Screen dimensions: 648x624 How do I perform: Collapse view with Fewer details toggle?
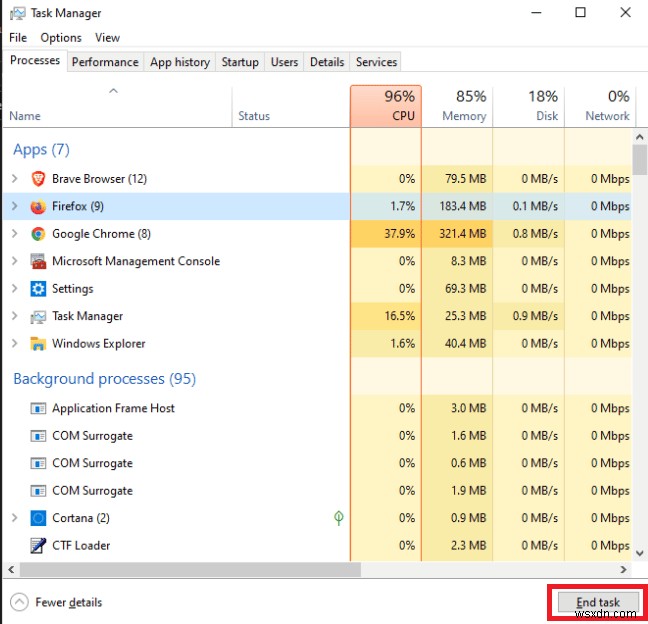pyautogui.click(x=20, y=602)
